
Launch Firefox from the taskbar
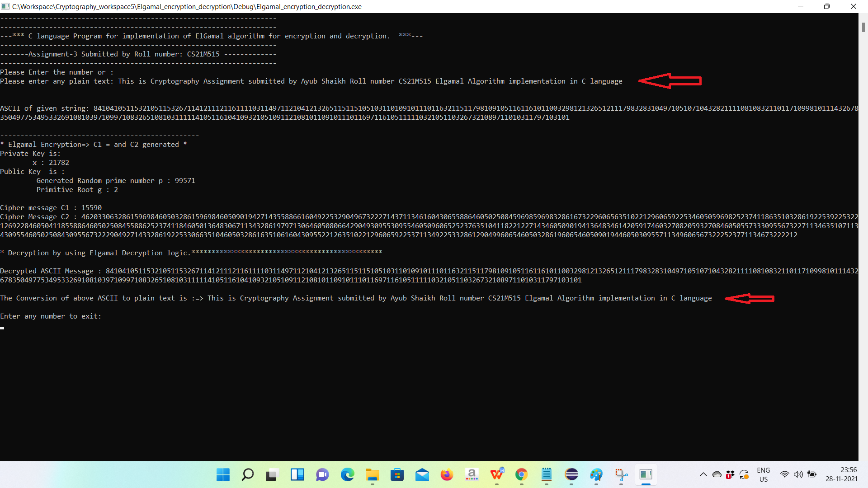(x=447, y=475)
